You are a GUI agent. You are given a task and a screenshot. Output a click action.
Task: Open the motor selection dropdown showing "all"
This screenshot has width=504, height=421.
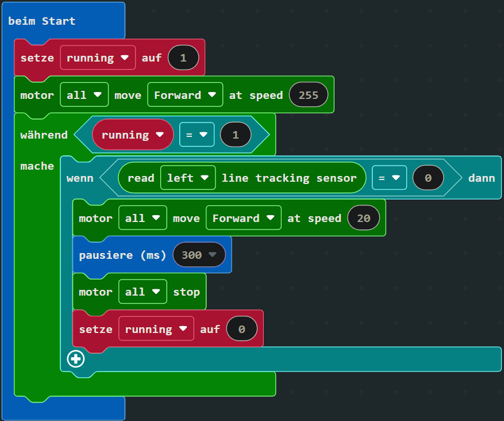(84, 95)
